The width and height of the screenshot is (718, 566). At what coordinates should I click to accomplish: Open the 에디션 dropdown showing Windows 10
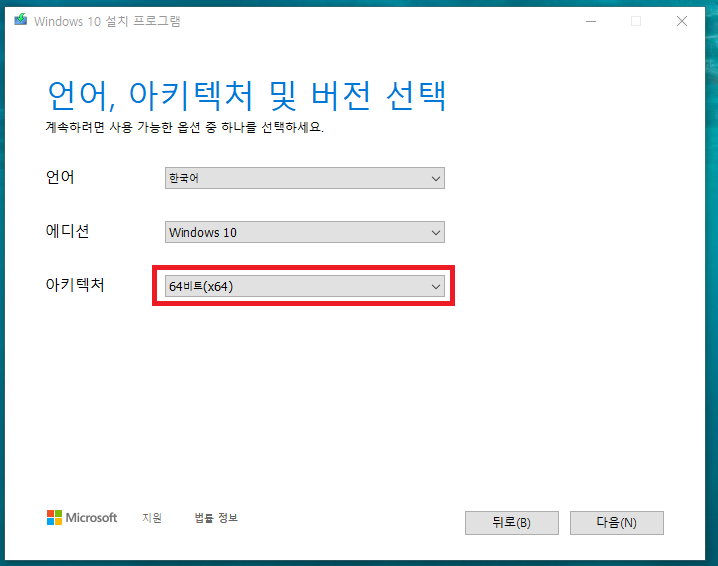point(305,232)
